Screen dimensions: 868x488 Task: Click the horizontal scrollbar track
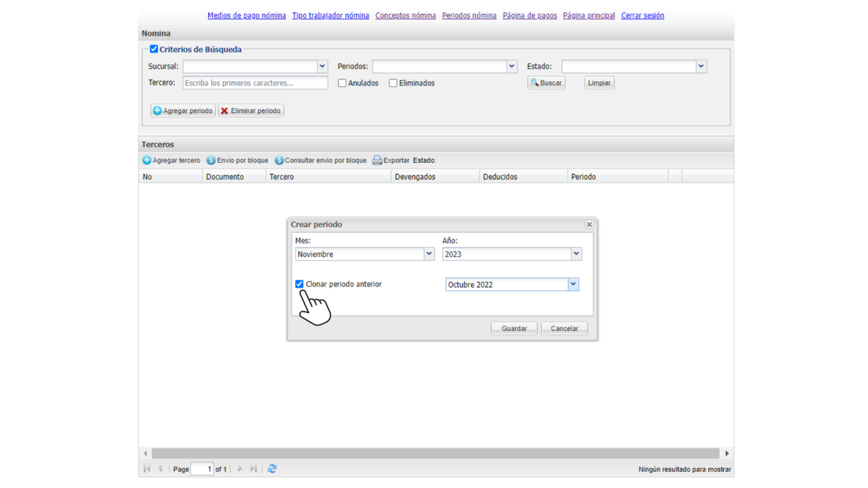click(435, 453)
